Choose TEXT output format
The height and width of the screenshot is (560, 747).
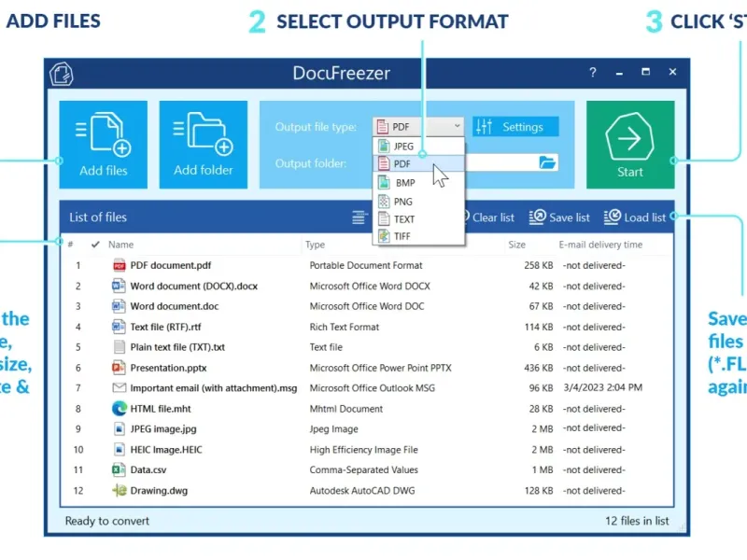(417, 219)
